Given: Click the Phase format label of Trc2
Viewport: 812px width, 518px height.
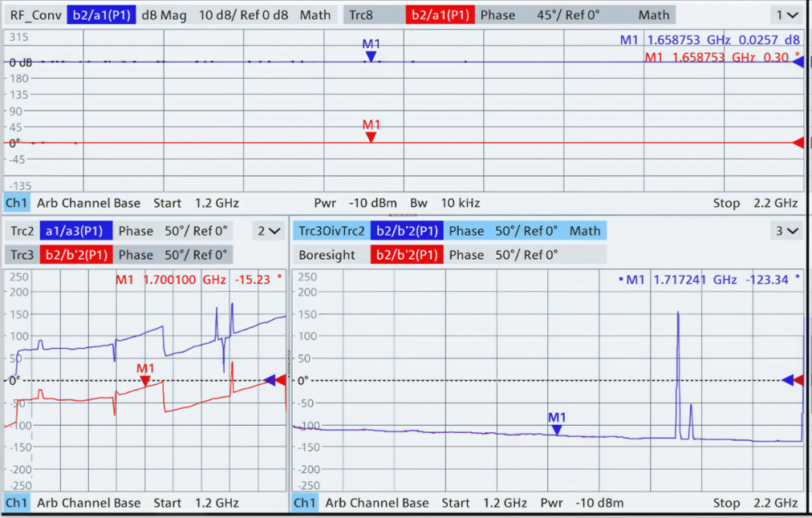Looking at the screenshot, I should point(135,231).
